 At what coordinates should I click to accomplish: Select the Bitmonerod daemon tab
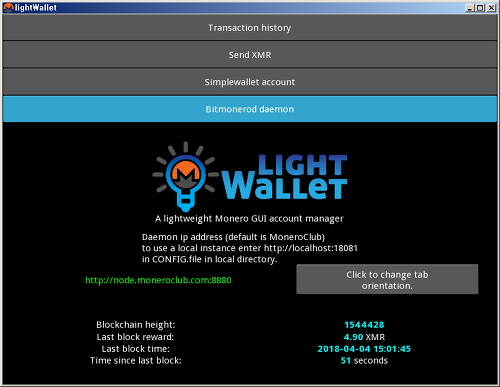(250, 109)
